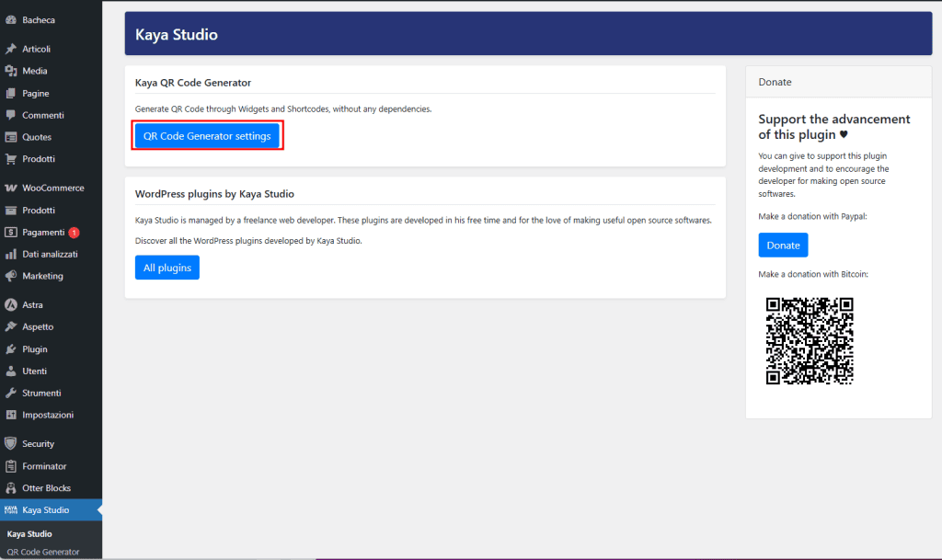942x560 pixels.
Task: Open the Media library icon
Action: (x=13, y=71)
